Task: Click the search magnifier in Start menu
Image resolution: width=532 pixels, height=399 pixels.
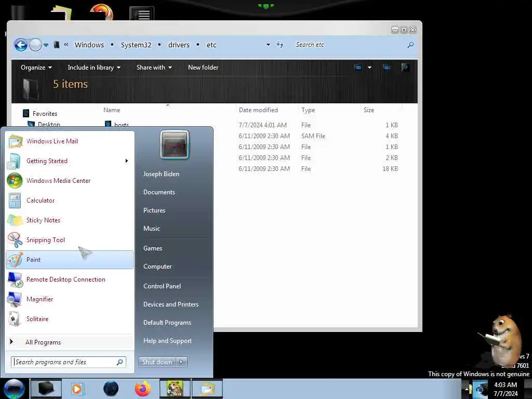Action: [x=120, y=362]
